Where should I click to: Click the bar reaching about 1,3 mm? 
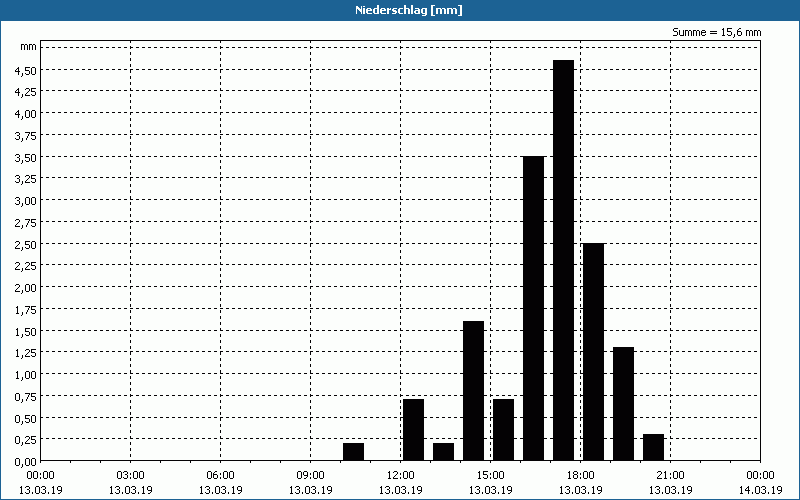623,404
